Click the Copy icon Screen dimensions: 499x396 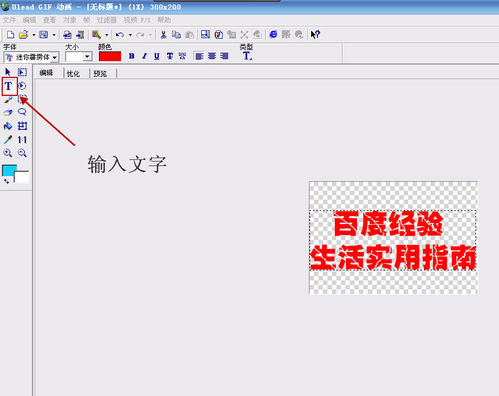(x=176, y=35)
